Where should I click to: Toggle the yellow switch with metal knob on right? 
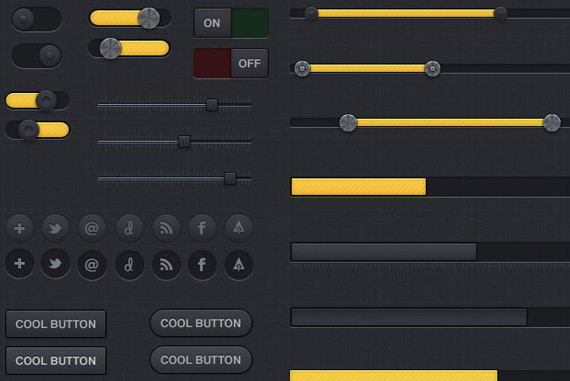pyautogui.click(x=130, y=18)
